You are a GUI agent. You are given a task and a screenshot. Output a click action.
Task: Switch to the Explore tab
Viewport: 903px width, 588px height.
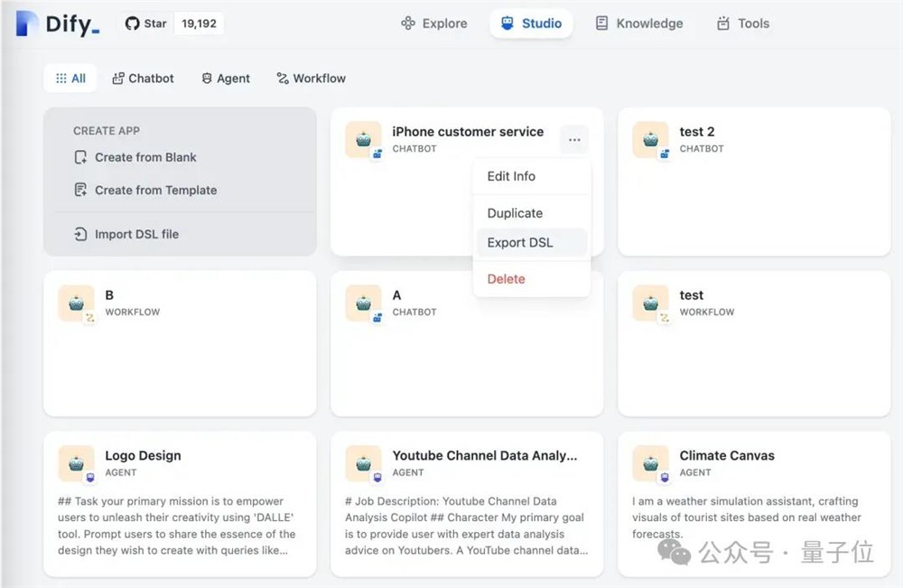434,23
